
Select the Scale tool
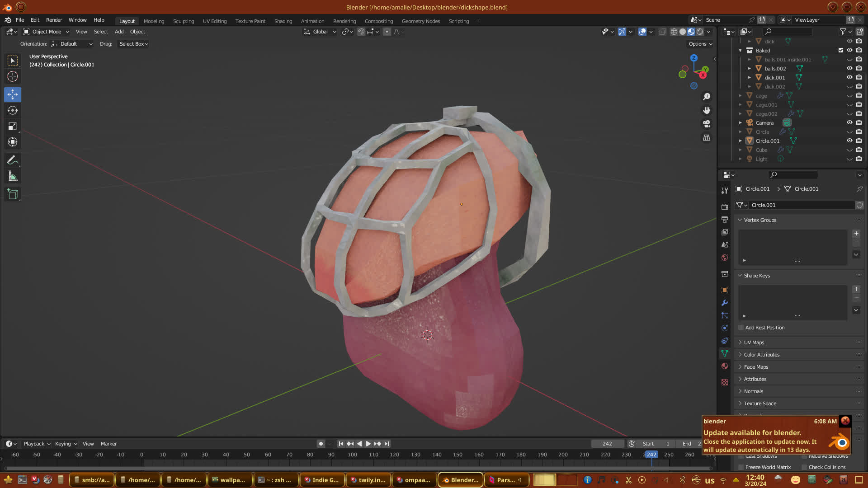click(13, 127)
